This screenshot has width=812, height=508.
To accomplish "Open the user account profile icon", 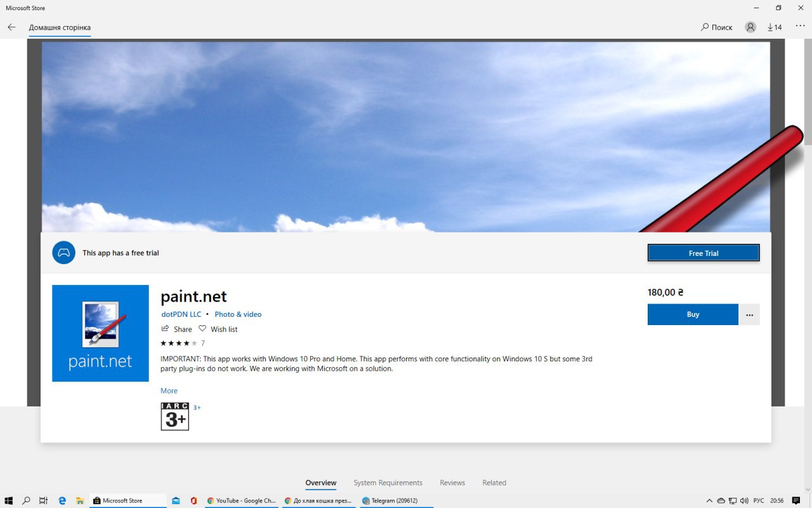I will click(750, 27).
